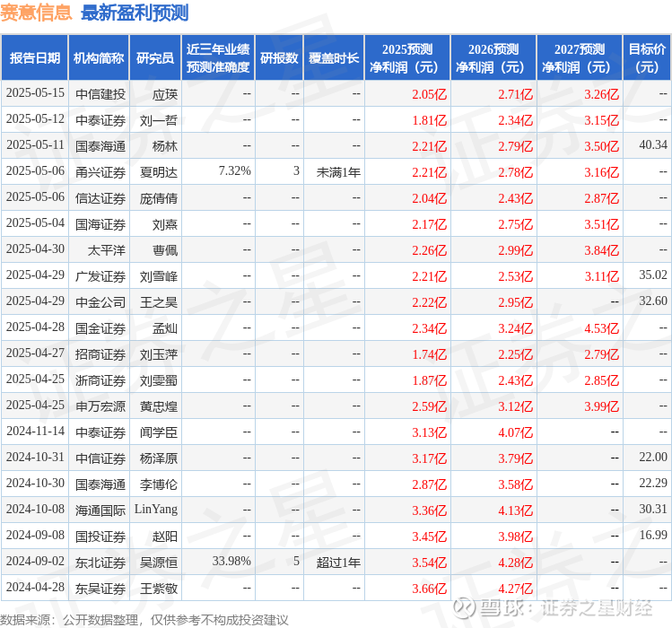Click the 广发证券 institution cell
Viewport: 672px width, 628px height.
(100, 276)
